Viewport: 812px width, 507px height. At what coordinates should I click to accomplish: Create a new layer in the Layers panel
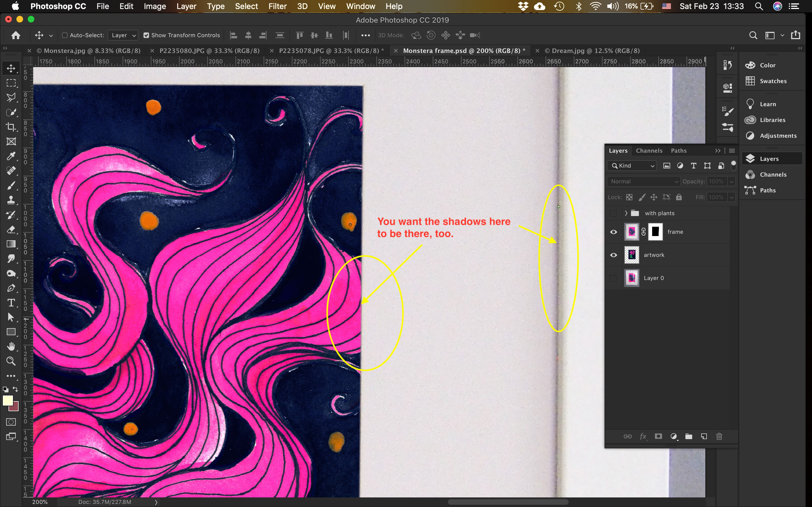[x=704, y=436]
